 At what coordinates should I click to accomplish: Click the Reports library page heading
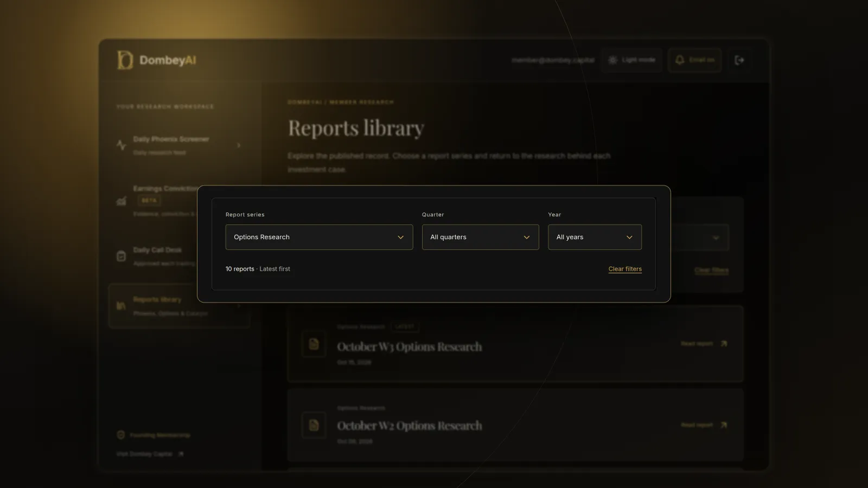pos(356,129)
